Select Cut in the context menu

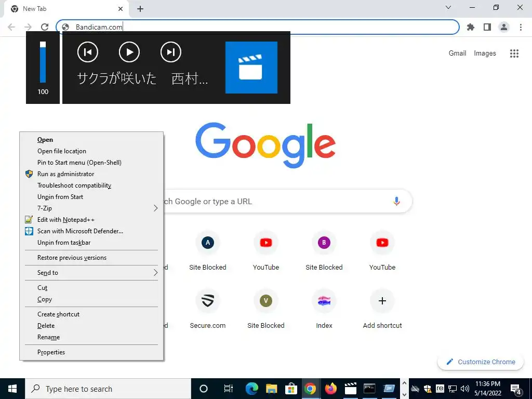(x=91, y=288)
